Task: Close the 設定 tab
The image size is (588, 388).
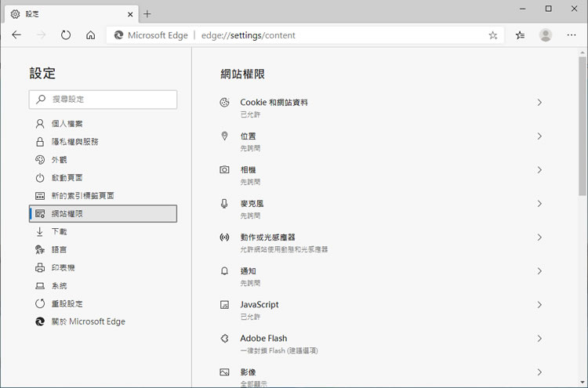Action: click(130, 14)
